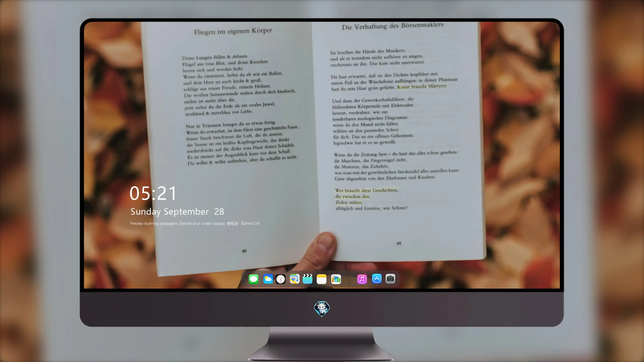Click the Sunday September 28 date text
Image resolution: width=644 pixels, height=362 pixels.
point(177,212)
